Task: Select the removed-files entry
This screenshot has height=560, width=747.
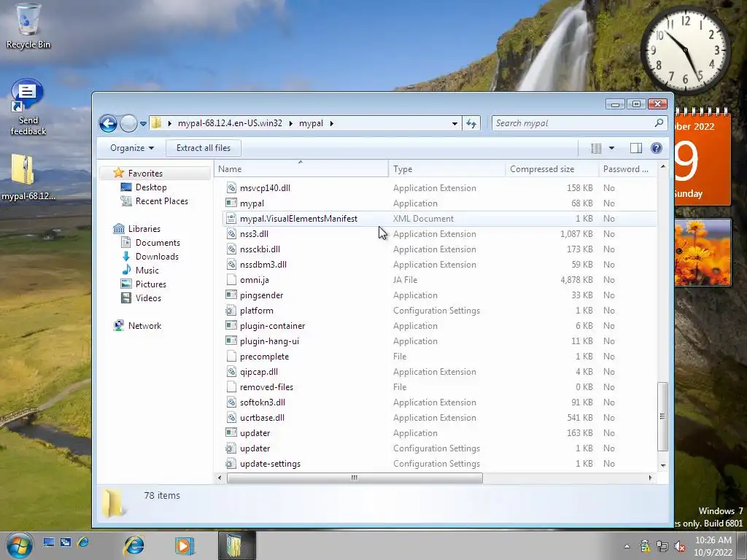Action: (266, 386)
